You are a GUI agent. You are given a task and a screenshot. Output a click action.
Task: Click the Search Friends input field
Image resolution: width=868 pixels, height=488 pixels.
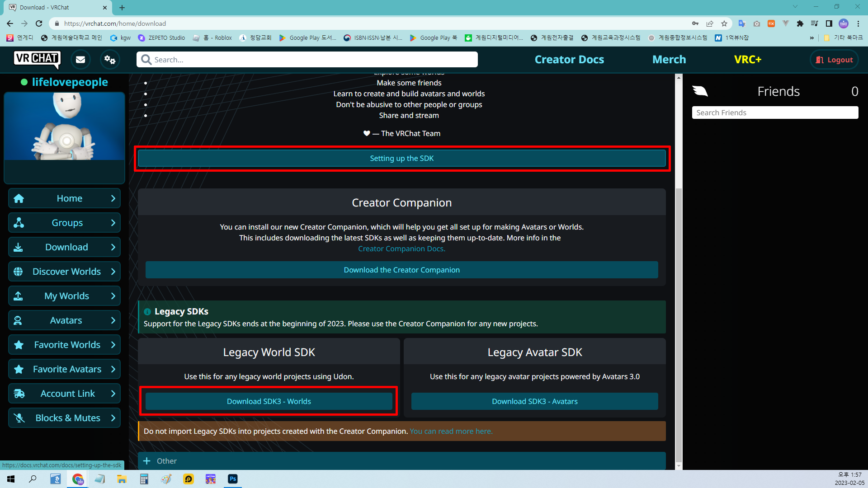775,113
